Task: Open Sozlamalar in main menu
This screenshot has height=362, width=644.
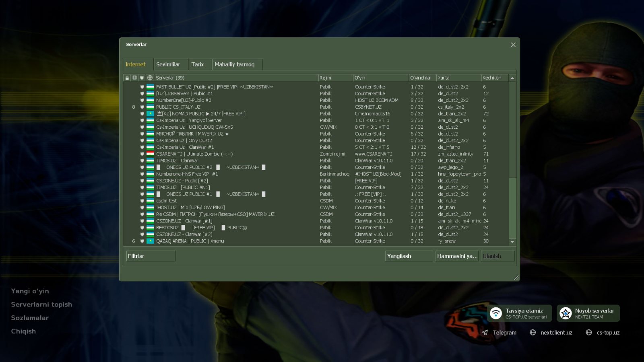Action: [30, 318]
